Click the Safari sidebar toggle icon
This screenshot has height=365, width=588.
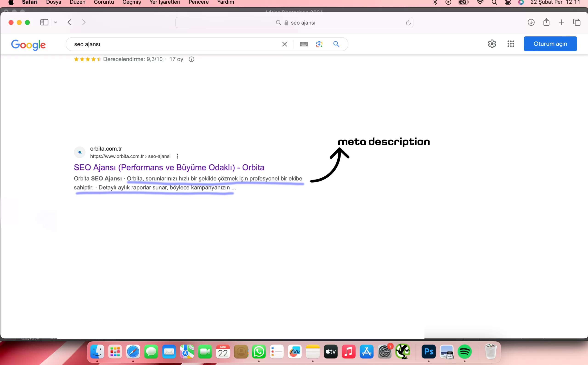tap(44, 23)
